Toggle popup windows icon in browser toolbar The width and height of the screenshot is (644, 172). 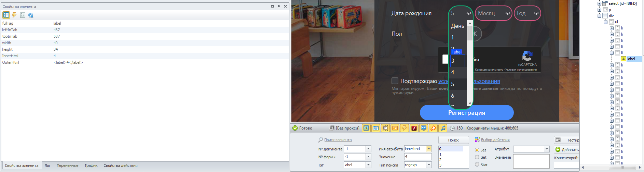[376, 128]
